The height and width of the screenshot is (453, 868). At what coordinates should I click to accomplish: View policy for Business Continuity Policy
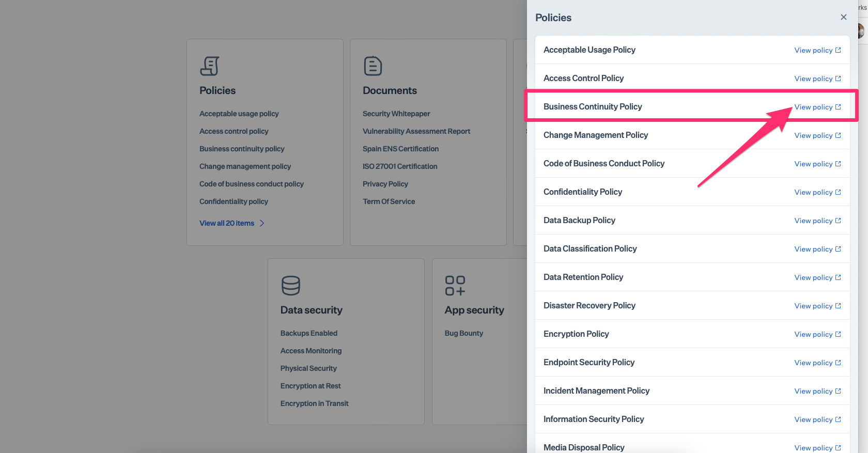pyautogui.click(x=813, y=107)
